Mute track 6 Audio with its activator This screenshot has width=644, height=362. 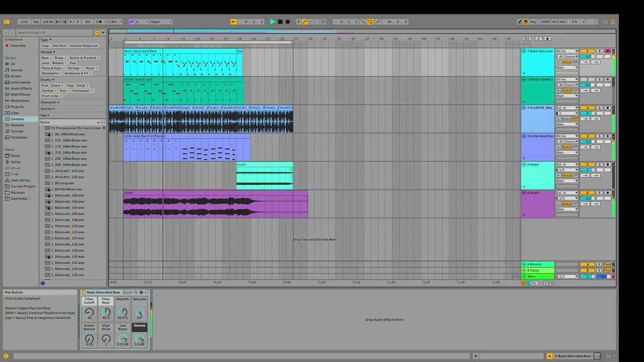click(x=587, y=193)
